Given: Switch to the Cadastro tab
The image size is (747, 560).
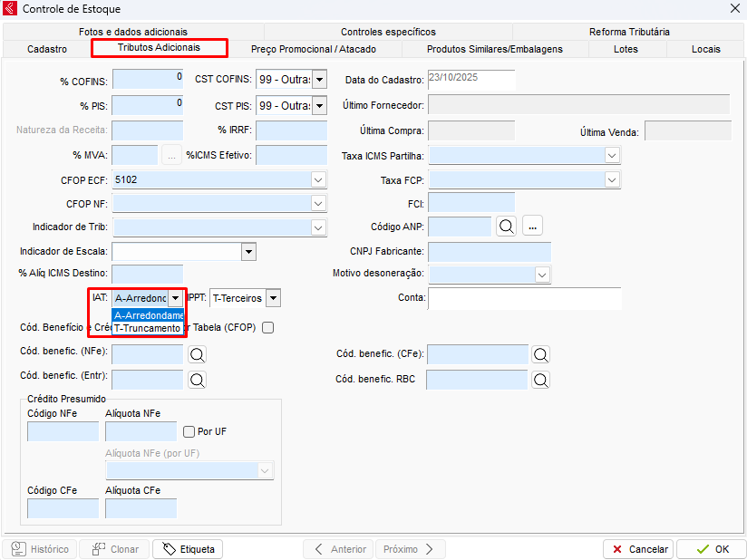Looking at the screenshot, I should point(47,49).
